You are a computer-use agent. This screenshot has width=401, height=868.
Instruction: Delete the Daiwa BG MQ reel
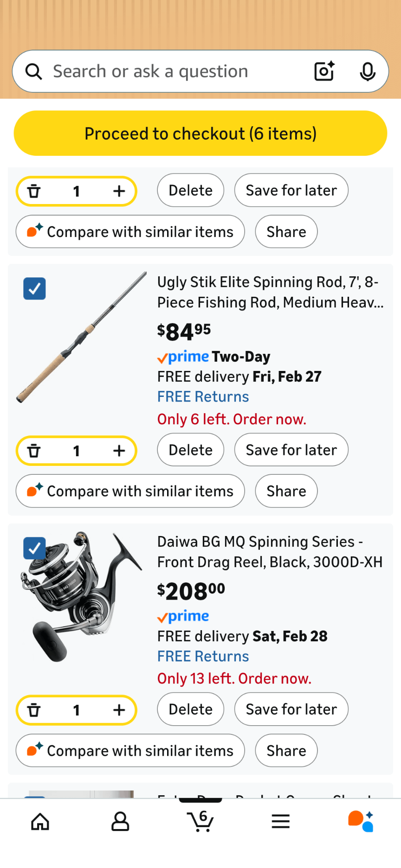pos(190,709)
